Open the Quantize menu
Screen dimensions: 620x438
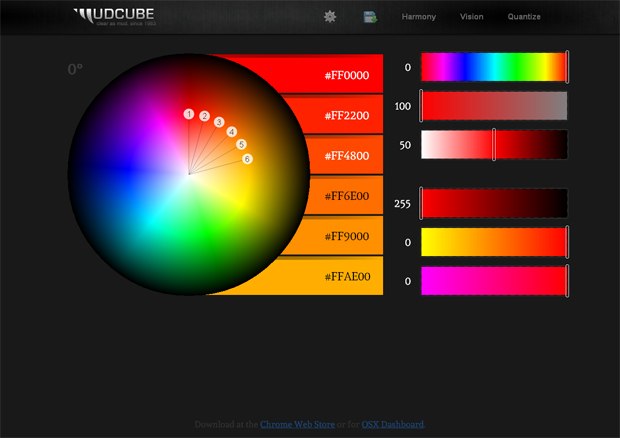tap(524, 17)
